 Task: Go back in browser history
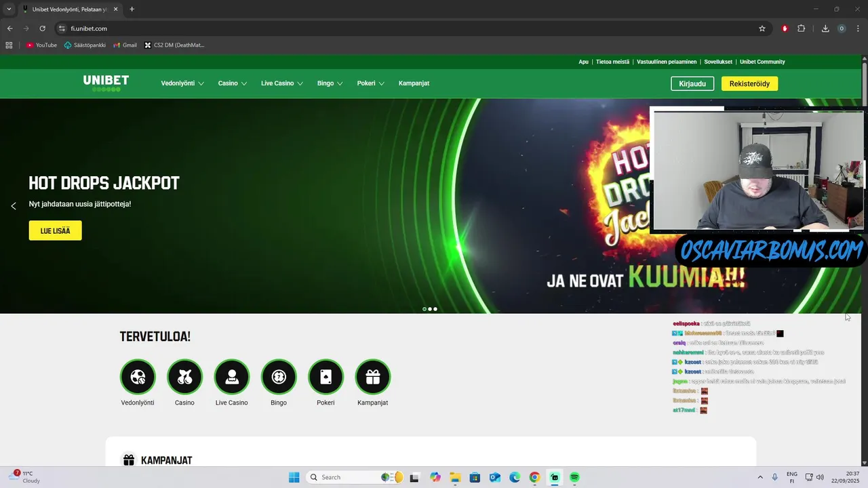(x=10, y=28)
